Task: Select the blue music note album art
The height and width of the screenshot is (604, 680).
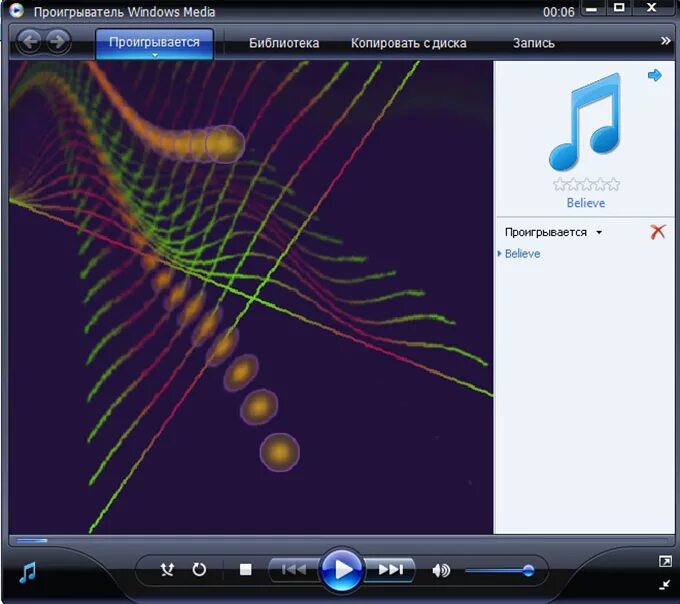Action: coord(585,121)
